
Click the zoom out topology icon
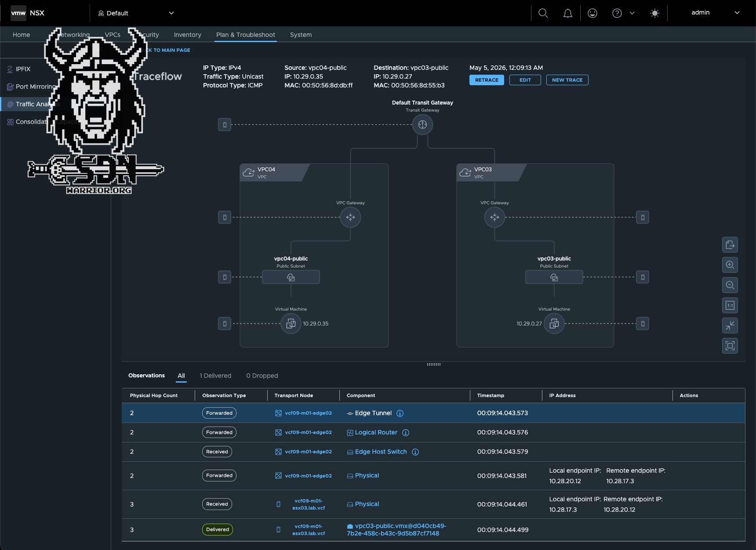click(x=730, y=285)
